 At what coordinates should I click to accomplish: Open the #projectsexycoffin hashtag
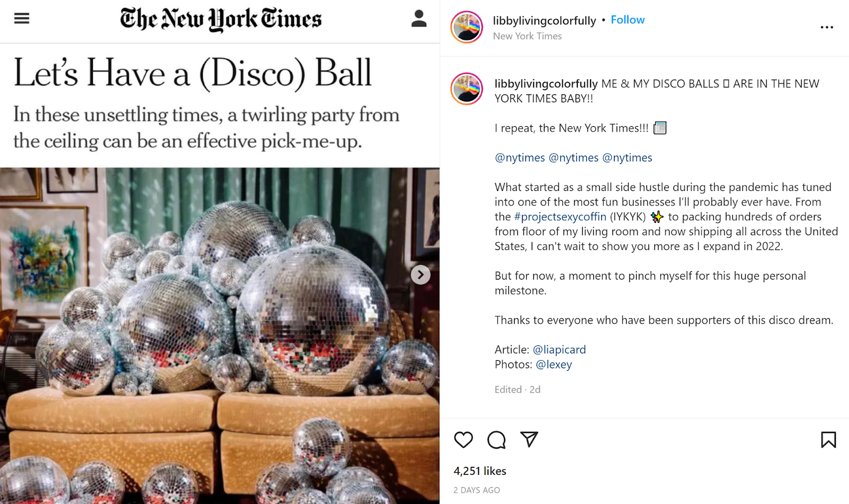[560, 216]
